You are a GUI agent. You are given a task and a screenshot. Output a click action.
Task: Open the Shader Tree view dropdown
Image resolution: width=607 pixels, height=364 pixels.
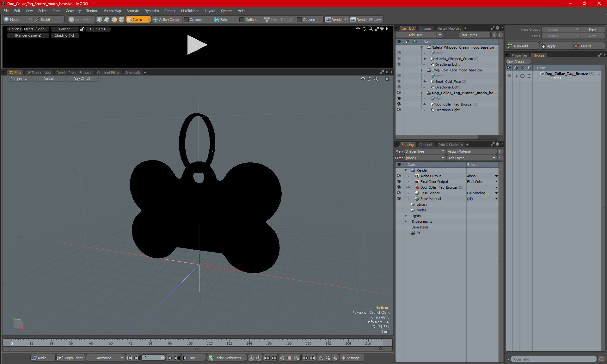(x=425, y=151)
